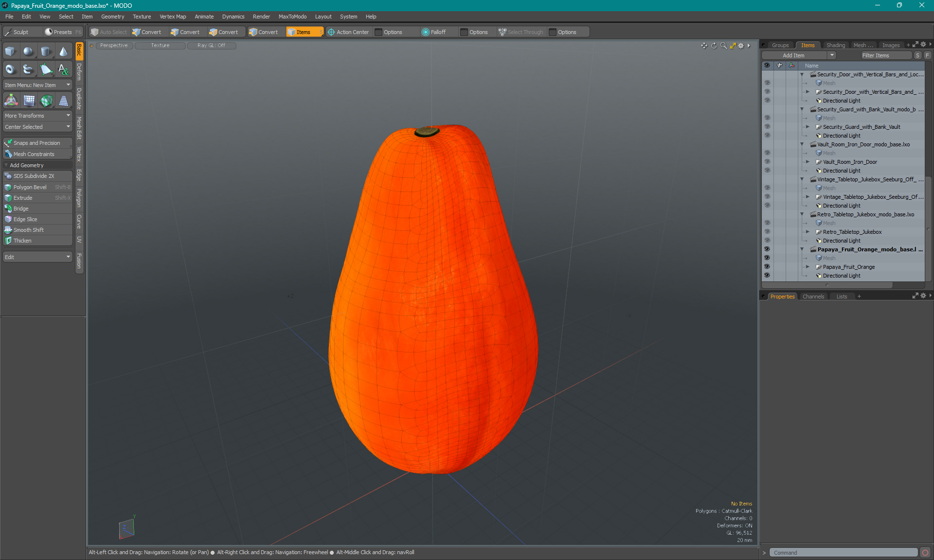
Task: Click the Ray GL: Off toggle
Action: coord(211,46)
